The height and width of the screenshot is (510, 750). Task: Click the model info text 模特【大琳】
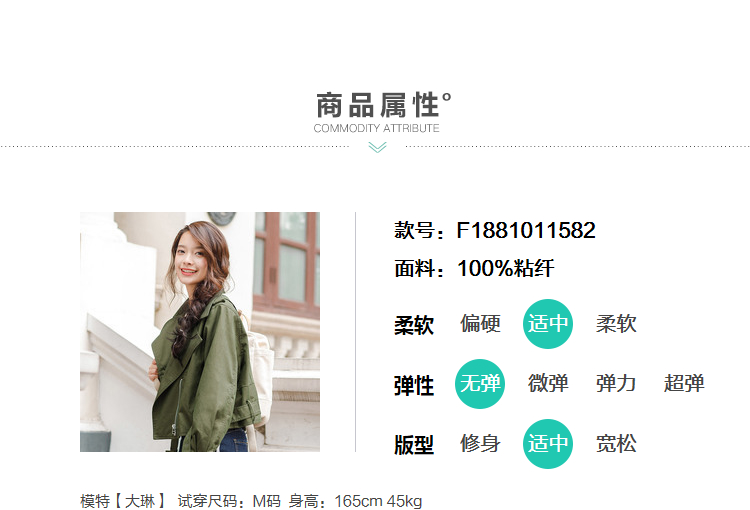coord(122,501)
